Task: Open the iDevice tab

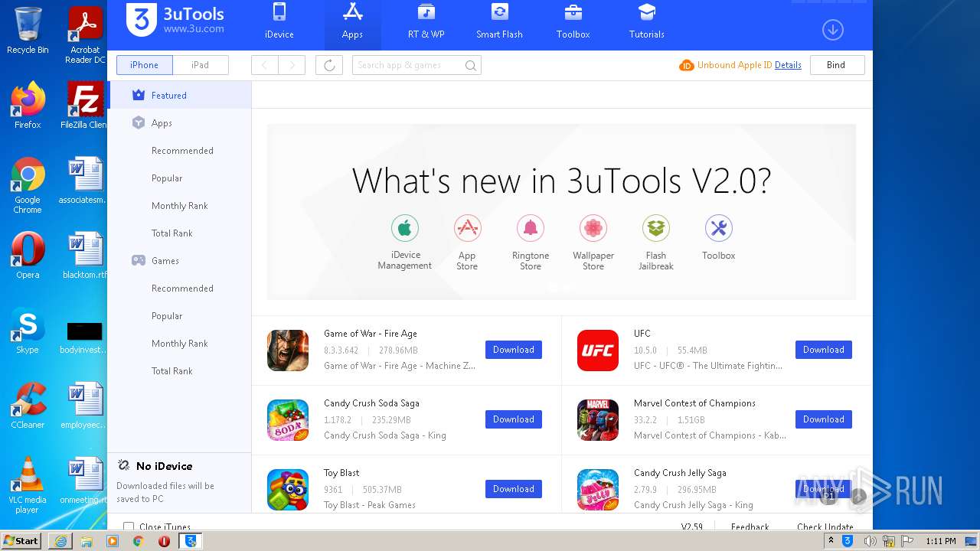Action: pyautogui.click(x=279, y=22)
